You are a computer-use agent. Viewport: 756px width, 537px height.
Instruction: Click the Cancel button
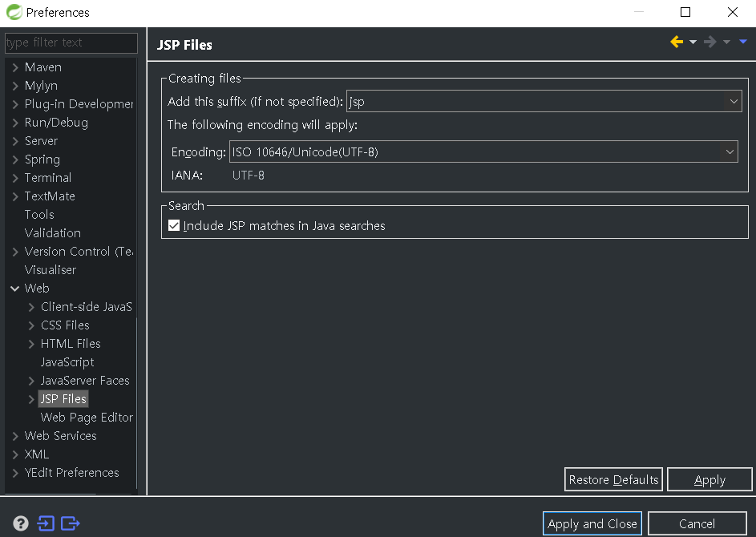click(697, 523)
